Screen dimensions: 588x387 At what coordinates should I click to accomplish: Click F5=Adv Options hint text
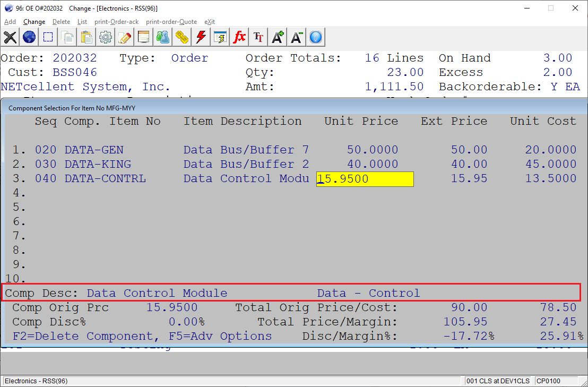220,336
